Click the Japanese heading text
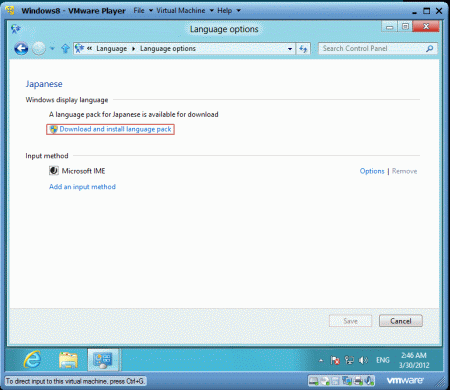450x390 pixels. coord(44,84)
